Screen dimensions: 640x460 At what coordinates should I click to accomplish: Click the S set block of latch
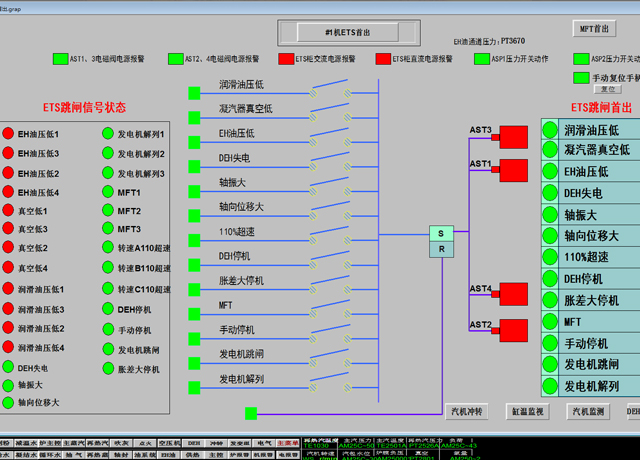pyautogui.click(x=441, y=233)
